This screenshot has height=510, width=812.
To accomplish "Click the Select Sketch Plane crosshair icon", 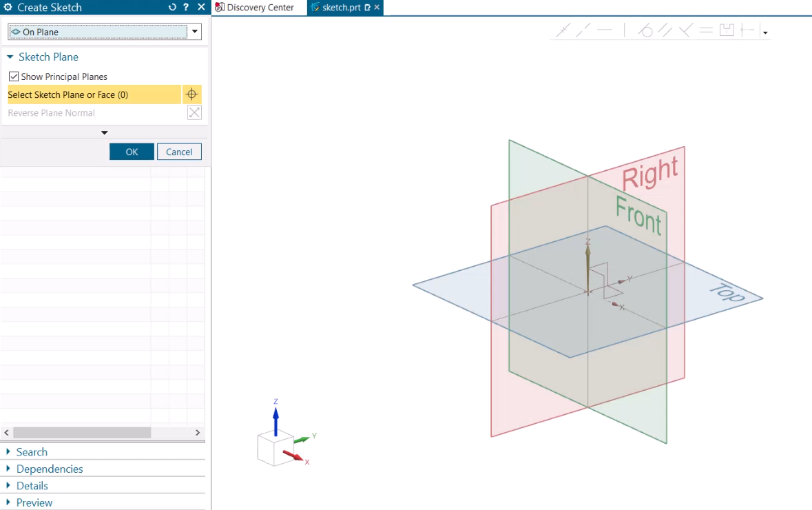I will (x=191, y=94).
